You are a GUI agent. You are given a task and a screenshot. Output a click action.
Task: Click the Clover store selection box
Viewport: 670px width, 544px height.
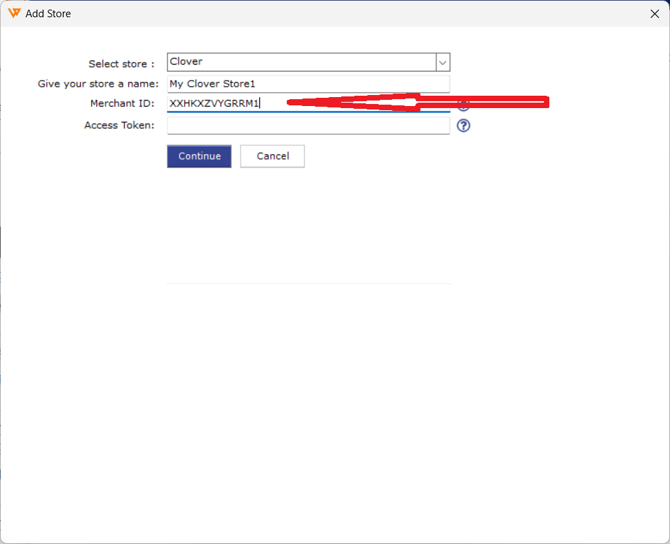[300, 62]
